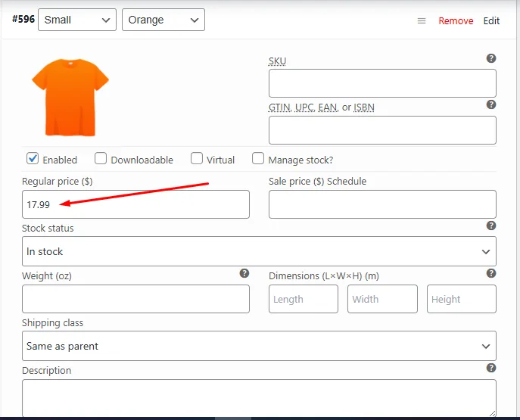The height and width of the screenshot is (420, 520).
Task: Uncheck the Enabled checkbox
Action: [33, 158]
